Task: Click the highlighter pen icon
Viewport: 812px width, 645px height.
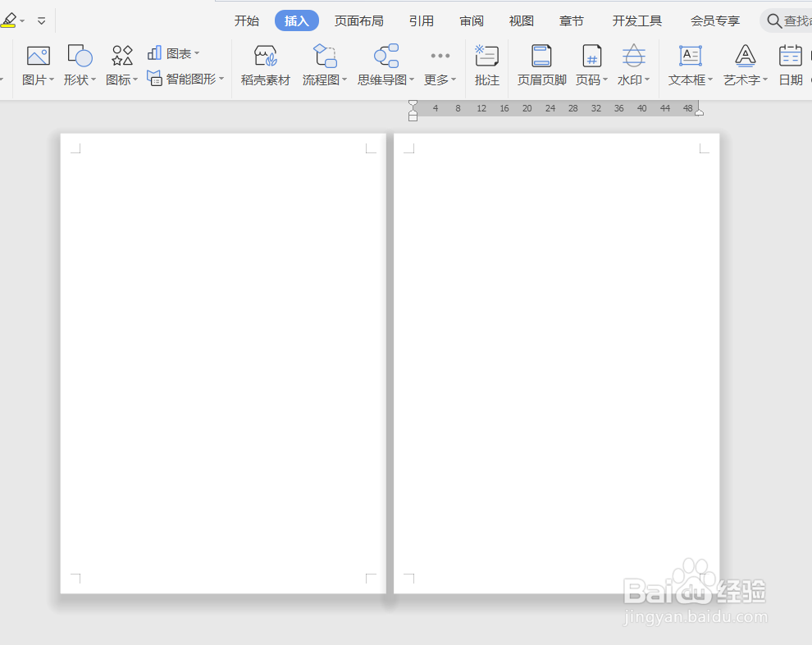Action: pos(8,20)
